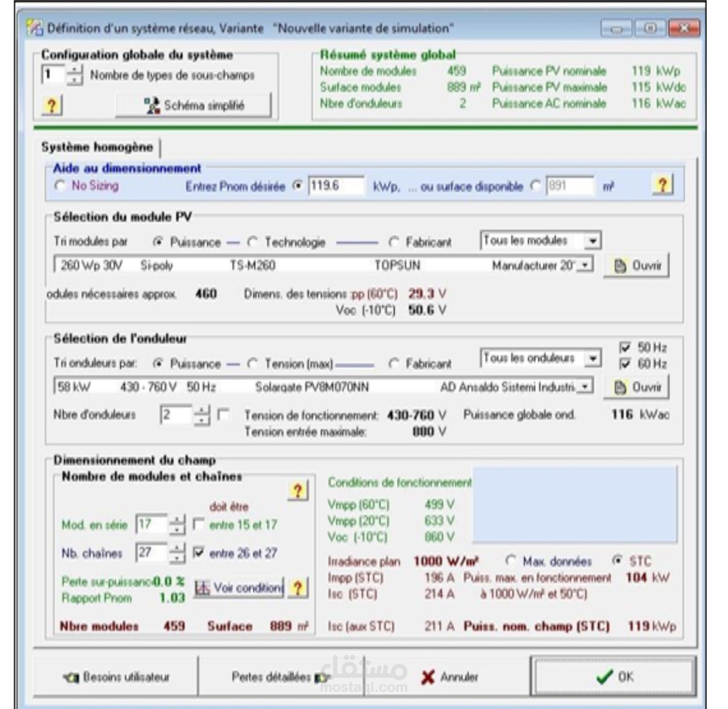Sort PV modules by Technologie

253,241
